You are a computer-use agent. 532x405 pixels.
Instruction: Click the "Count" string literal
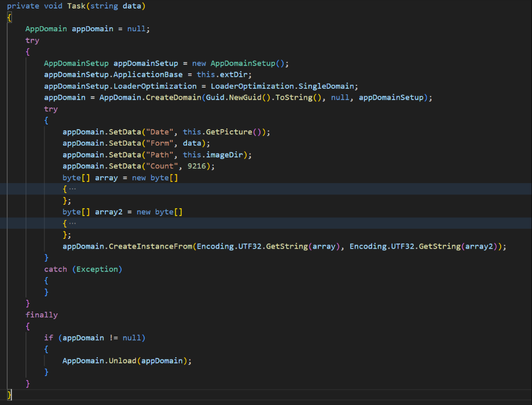coord(162,166)
